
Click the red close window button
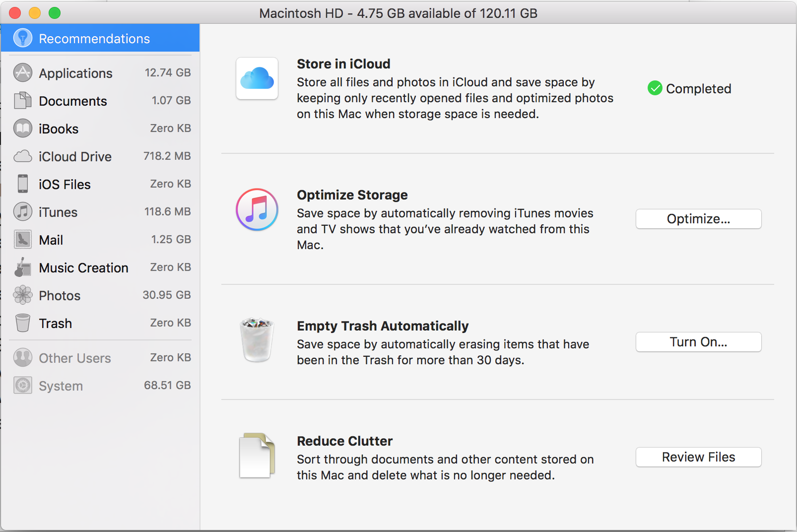click(x=15, y=13)
